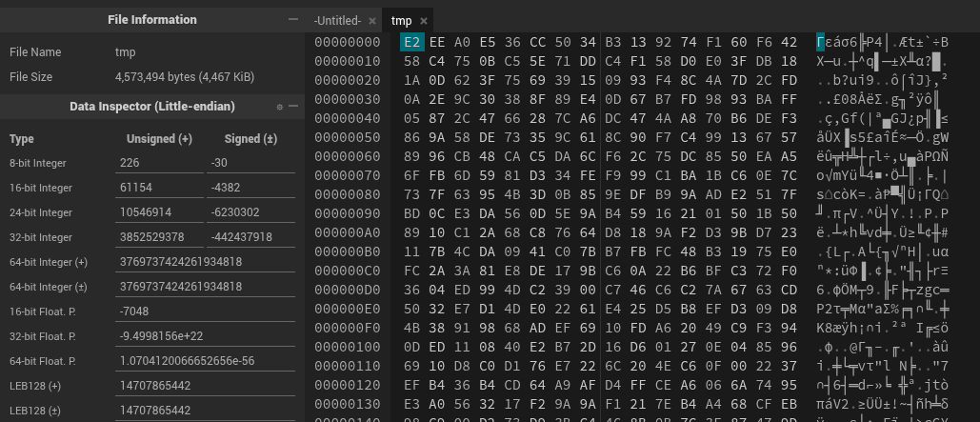Close the tmp tab
The width and height of the screenshot is (980, 422).
424,21
